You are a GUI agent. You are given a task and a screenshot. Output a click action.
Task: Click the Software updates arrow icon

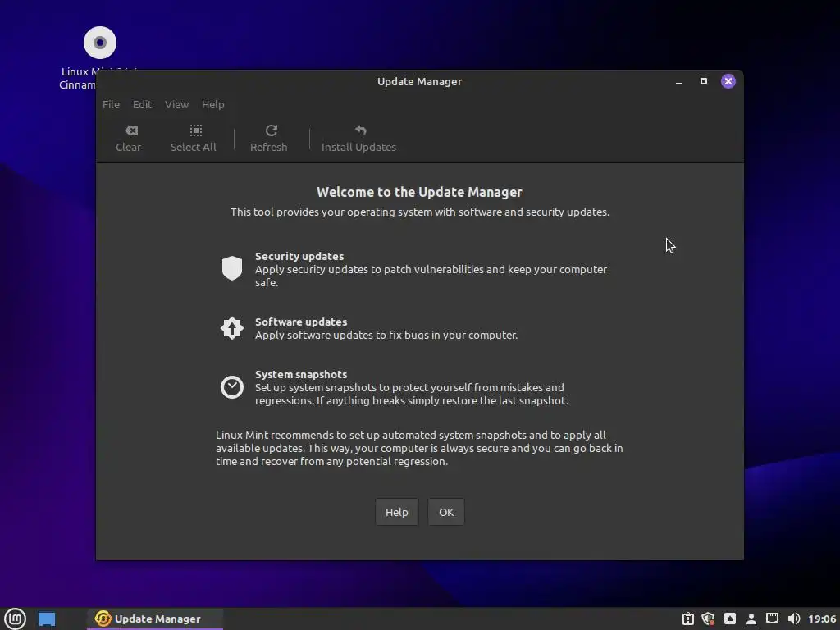pyautogui.click(x=232, y=328)
